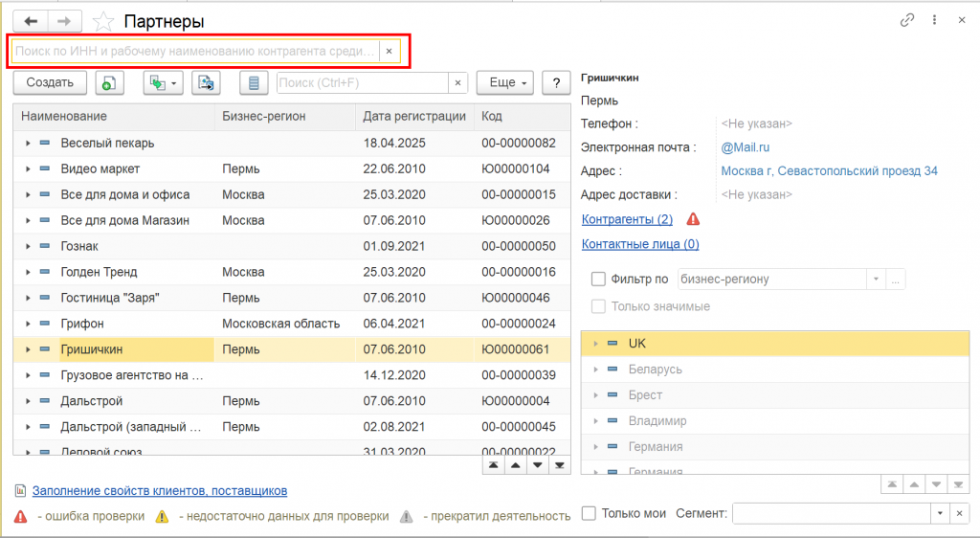Open the Сегмент dropdown arrow

tap(940, 514)
